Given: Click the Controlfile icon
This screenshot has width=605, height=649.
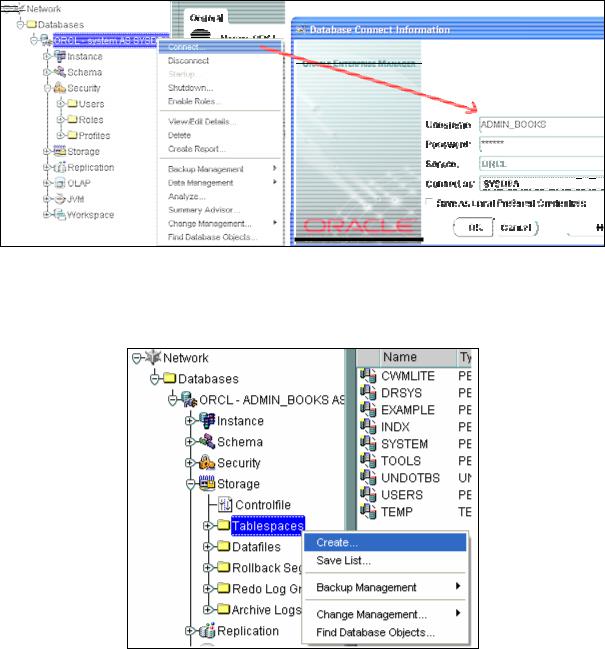Looking at the screenshot, I should click(x=225, y=504).
